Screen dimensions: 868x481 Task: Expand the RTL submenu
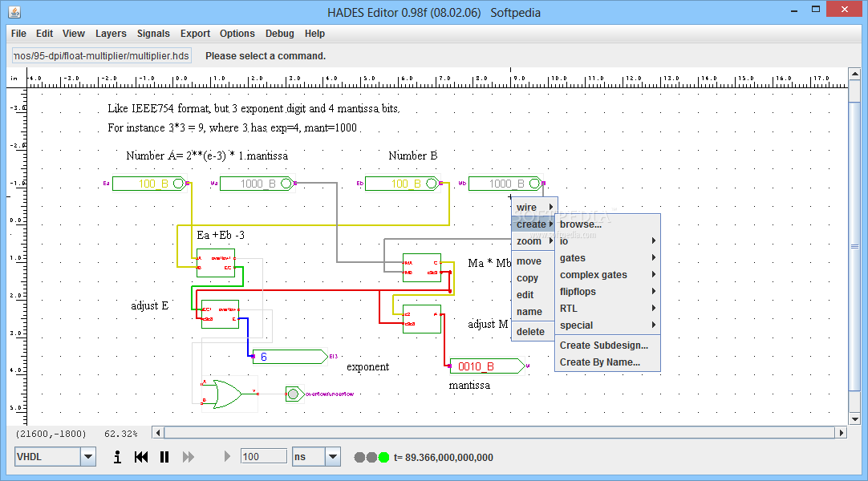607,309
